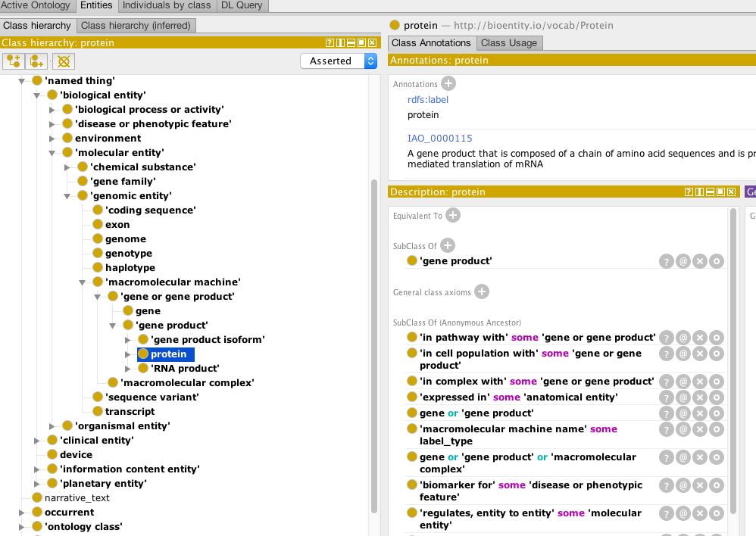
Task: Click help icon in Description protein header
Action: click(689, 192)
